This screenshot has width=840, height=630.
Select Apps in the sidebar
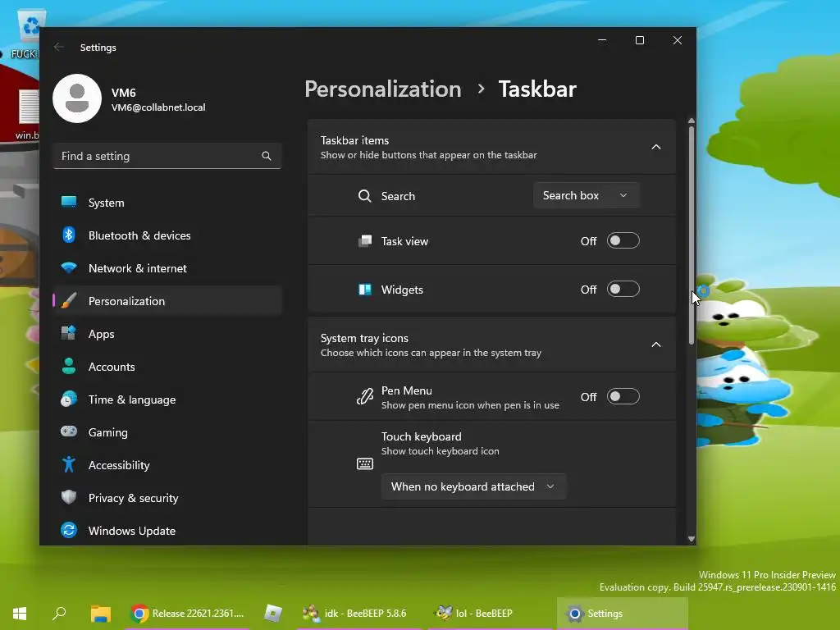click(x=167, y=334)
